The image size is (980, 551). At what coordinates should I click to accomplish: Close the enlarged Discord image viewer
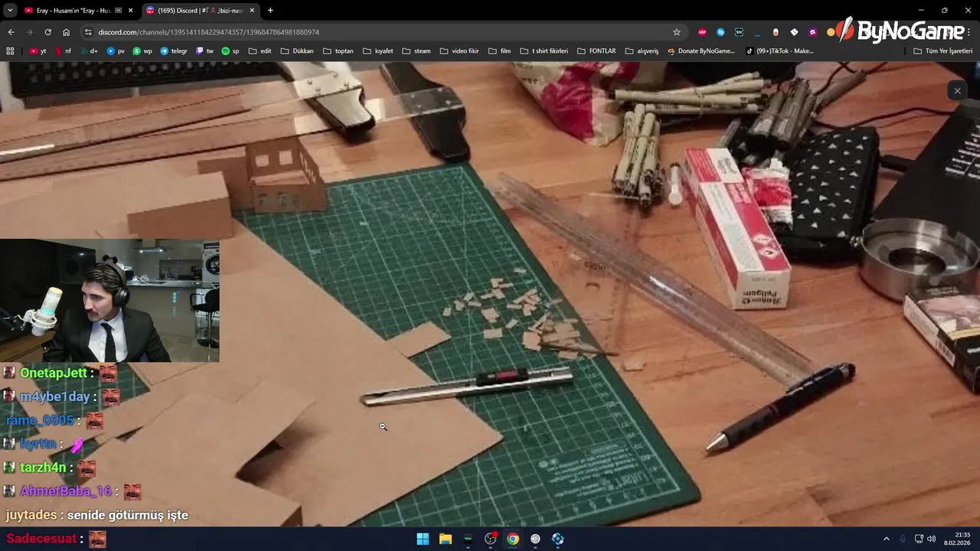(957, 91)
